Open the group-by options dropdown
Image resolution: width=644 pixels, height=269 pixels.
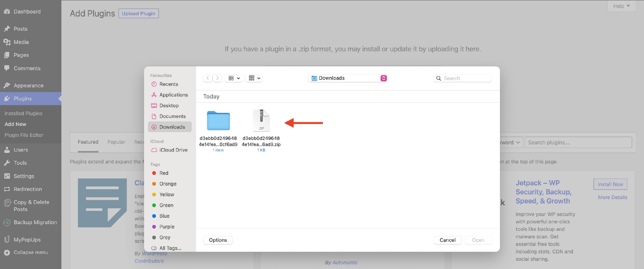point(254,78)
